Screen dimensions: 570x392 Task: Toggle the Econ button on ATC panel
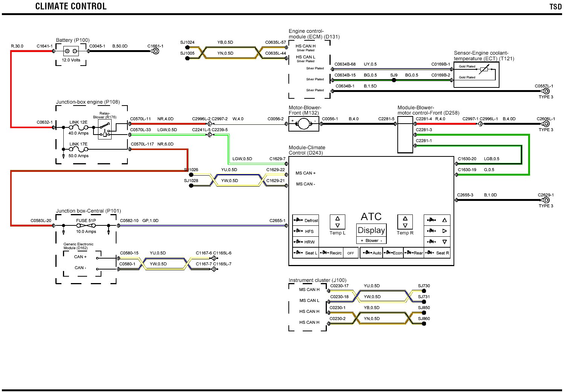[393, 253]
